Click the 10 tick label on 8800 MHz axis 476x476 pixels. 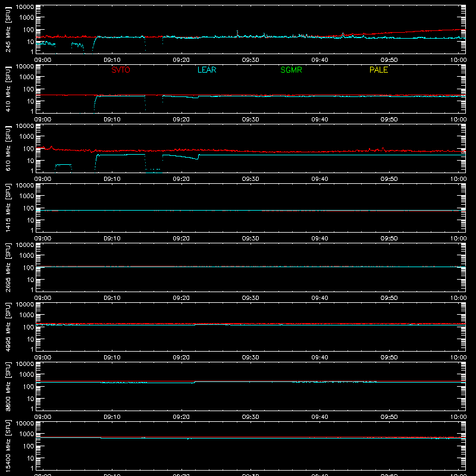pyautogui.click(x=31, y=399)
